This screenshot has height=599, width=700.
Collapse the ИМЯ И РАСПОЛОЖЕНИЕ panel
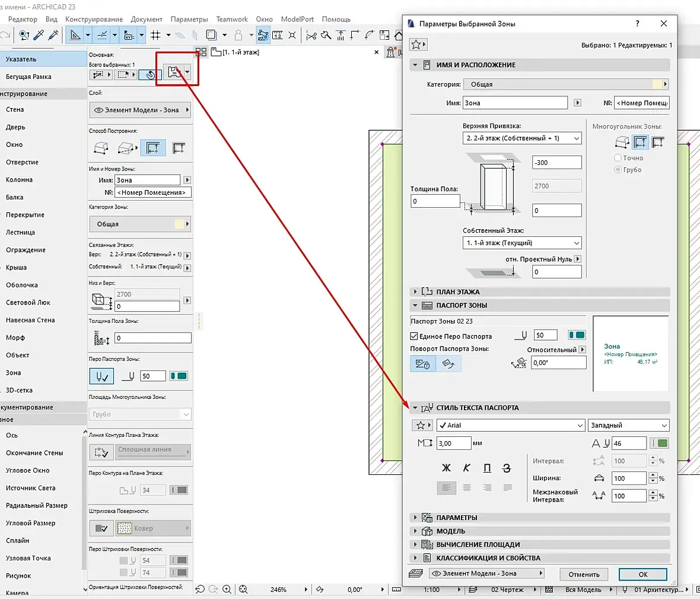[415, 65]
